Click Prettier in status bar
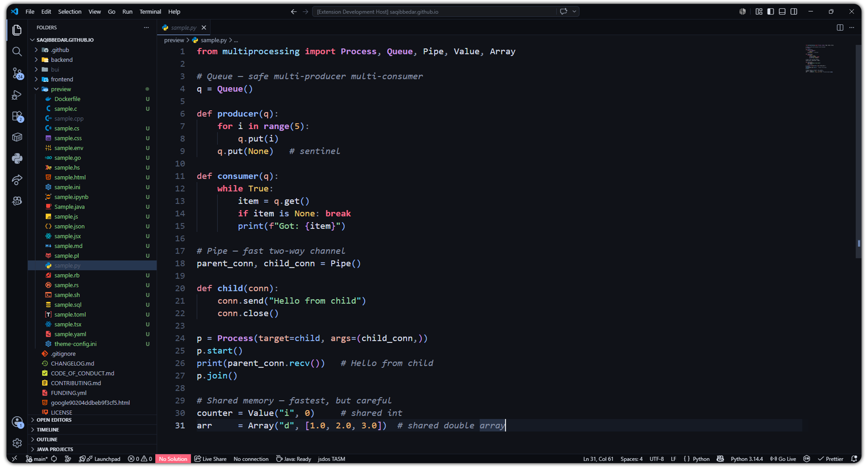This screenshot has width=868, height=467. click(x=830, y=459)
